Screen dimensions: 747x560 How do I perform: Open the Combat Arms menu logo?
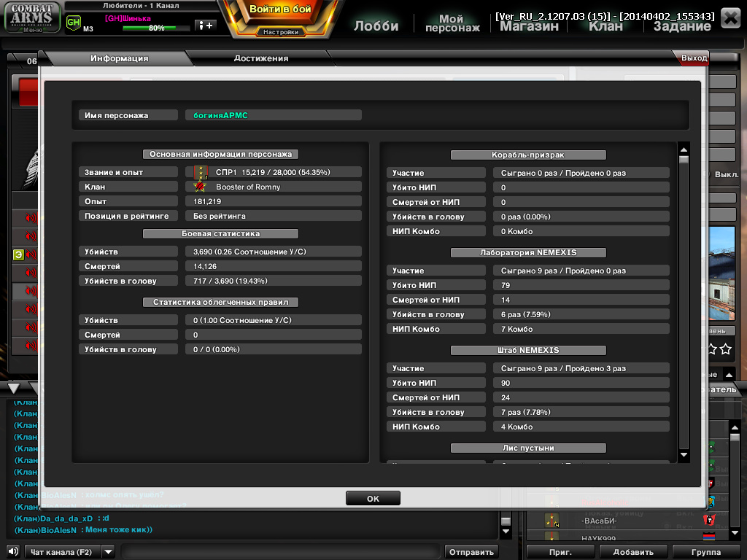pos(32,17)
